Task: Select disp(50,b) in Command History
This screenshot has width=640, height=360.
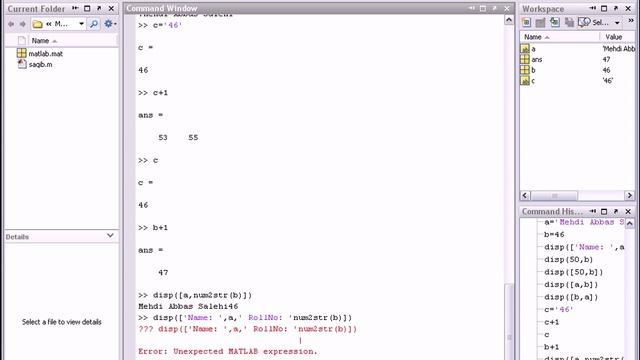Action: point(569,260)
